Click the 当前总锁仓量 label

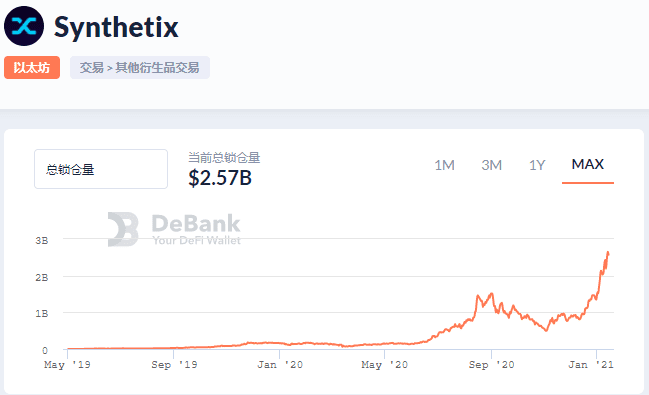pyautogui.click(x=224, y=157)
